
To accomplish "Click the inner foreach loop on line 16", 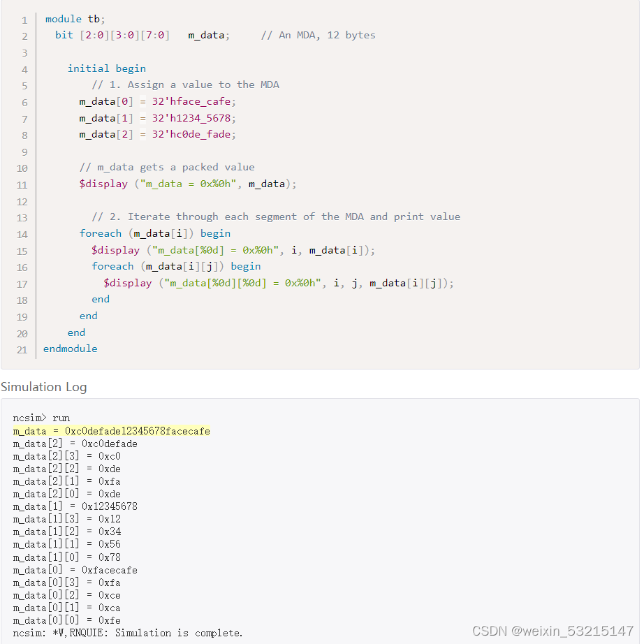I will point(113,266).
